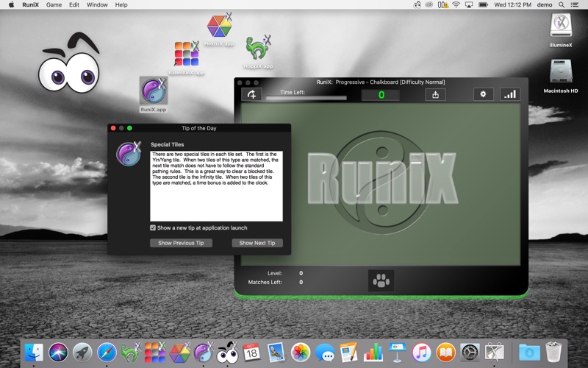Launch Siri from the Dock
This screenshot has height=368, width=588.
click(x=58, y=353)
